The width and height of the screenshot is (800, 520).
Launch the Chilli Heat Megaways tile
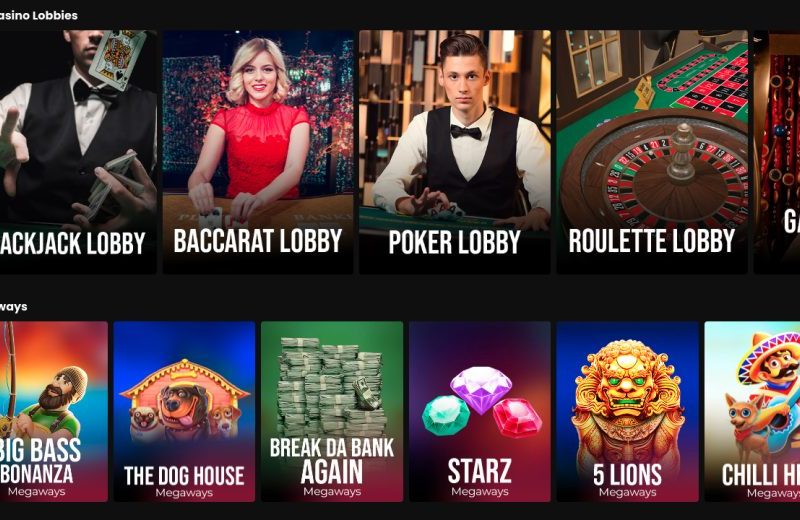752,411
